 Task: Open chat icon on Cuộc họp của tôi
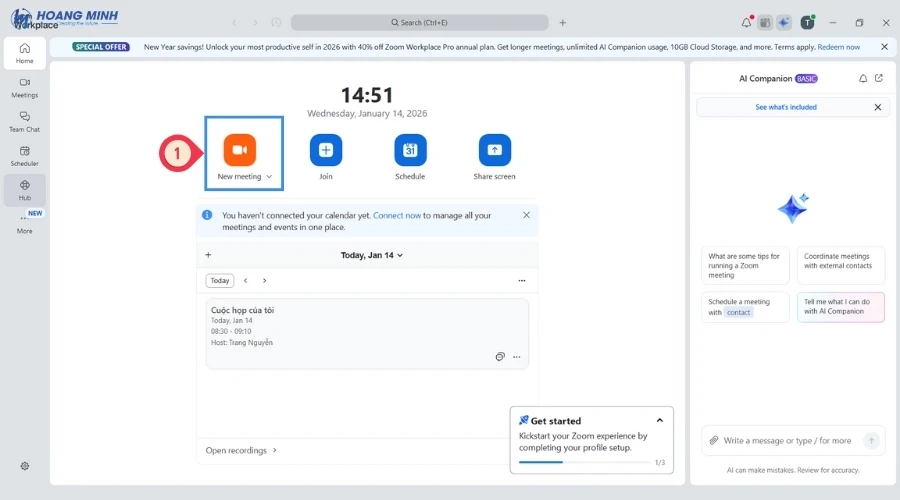click(500, 357)
